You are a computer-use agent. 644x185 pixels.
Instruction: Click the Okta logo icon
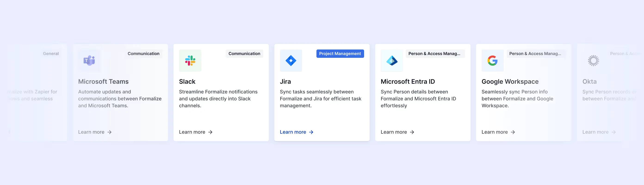point(594,61)
